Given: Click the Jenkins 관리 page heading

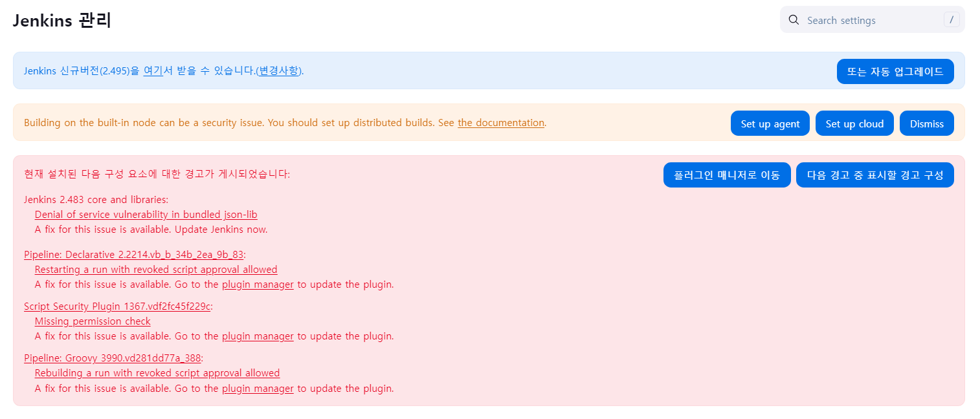Looking at the screenshot, I should pos(62,20).
